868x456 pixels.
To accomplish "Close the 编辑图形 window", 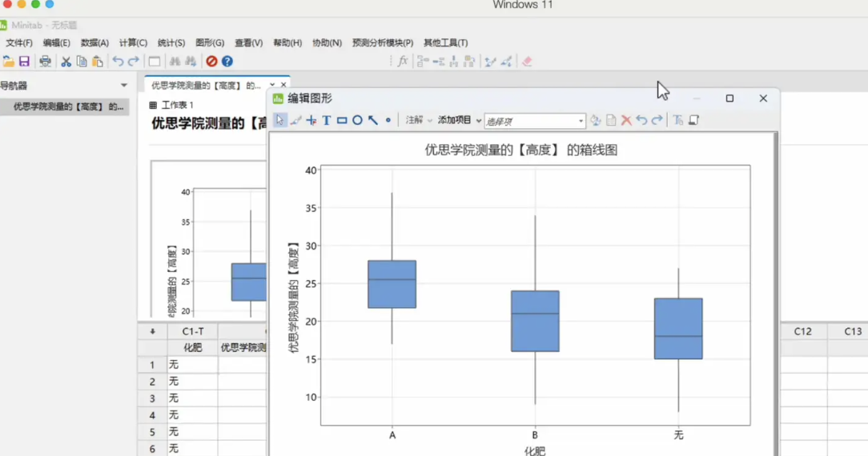I will click(x=763, y=98).
